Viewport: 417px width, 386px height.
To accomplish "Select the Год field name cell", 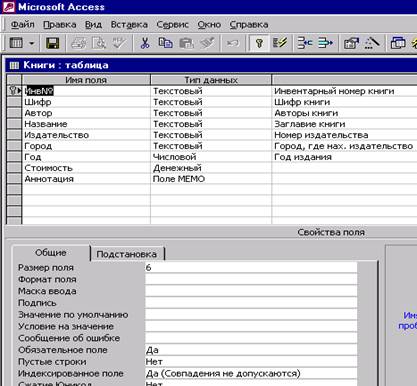I will tap(86, 157).
